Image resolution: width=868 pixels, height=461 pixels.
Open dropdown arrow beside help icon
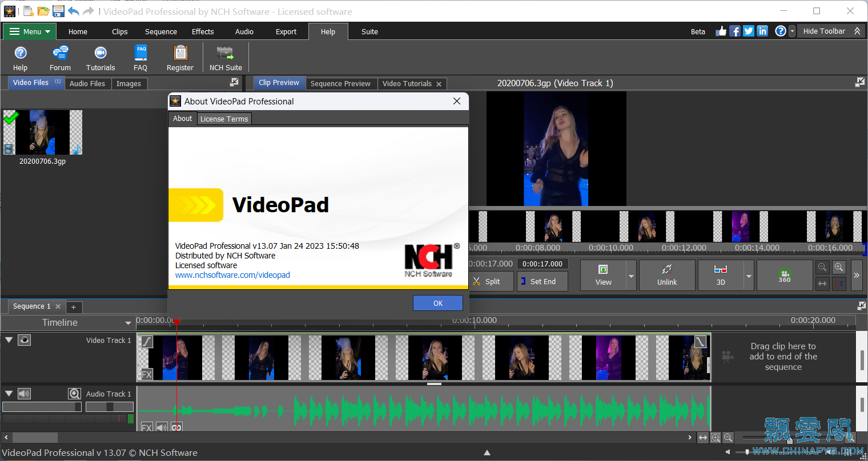pyautogui.click(x=792, y=31)
